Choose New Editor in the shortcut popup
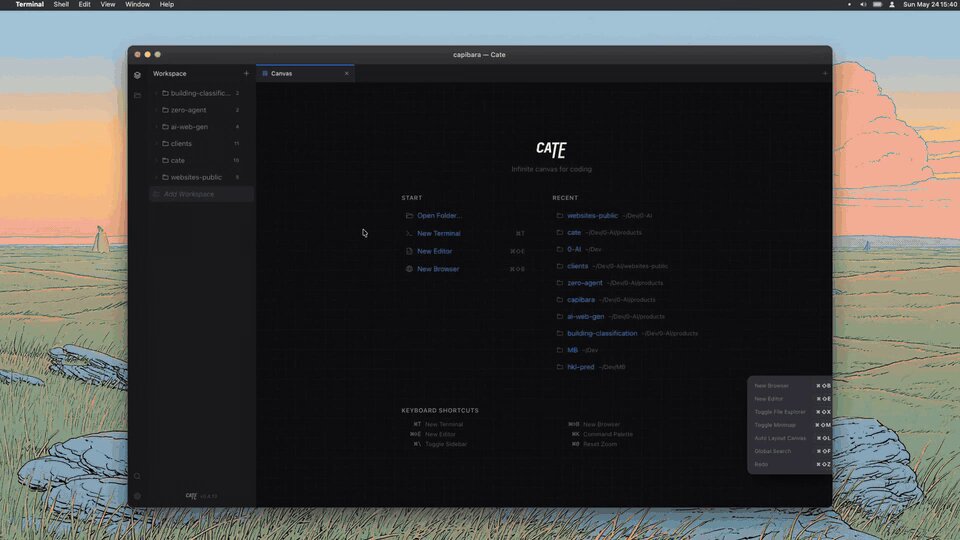The width and height of the screenshot is (960, 540). pyautogui.click(x=790, y=399)
